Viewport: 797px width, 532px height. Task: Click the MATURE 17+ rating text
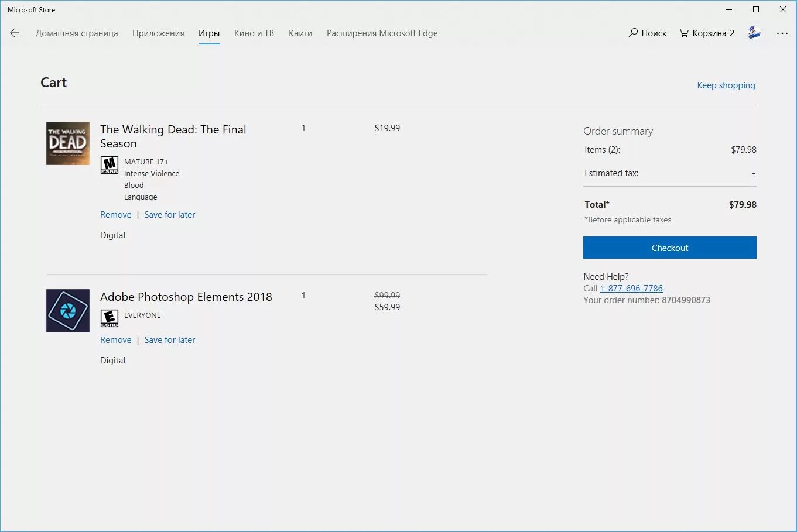coord(146,162)
